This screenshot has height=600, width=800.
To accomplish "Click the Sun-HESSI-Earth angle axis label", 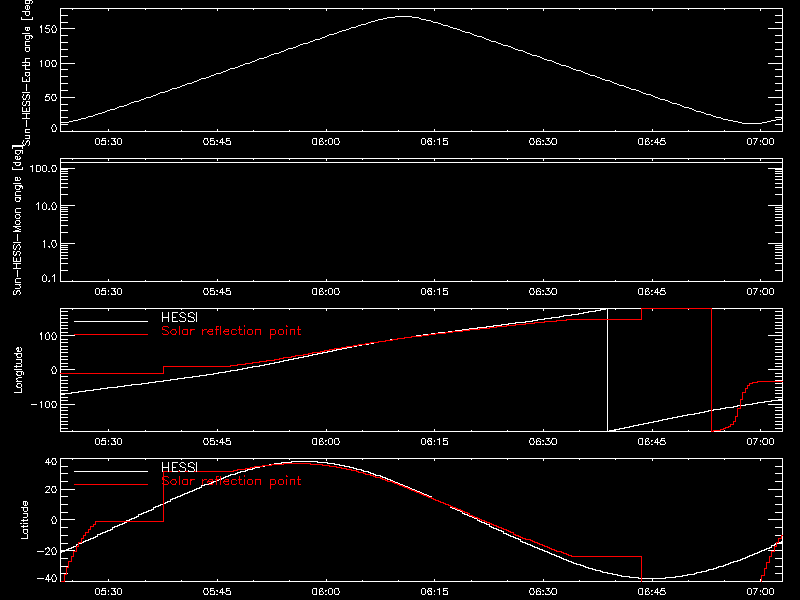I will (28, 72).
